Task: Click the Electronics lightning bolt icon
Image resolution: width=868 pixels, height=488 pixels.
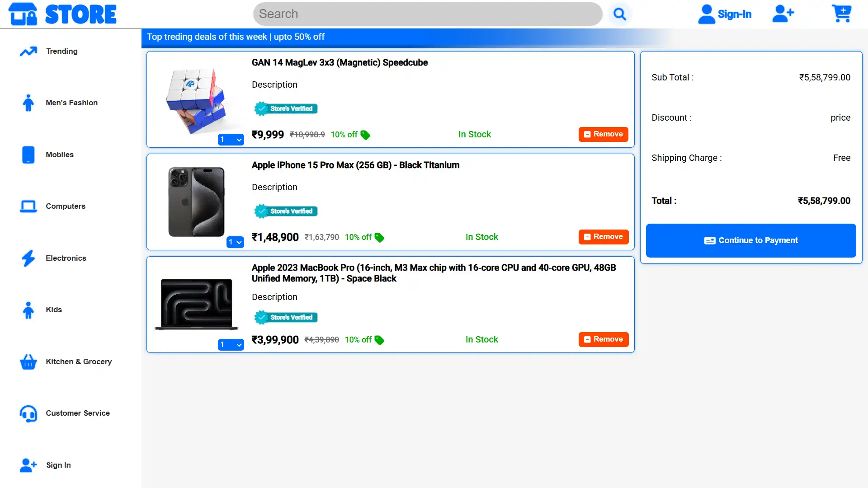Action: (28, 258)
